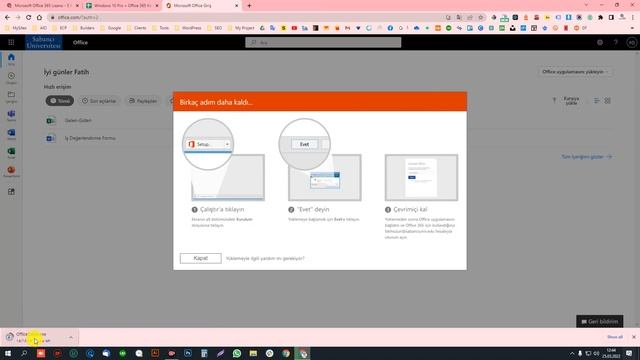Click the Tüm içeriğimi göster link

click(x=587, y=157)
